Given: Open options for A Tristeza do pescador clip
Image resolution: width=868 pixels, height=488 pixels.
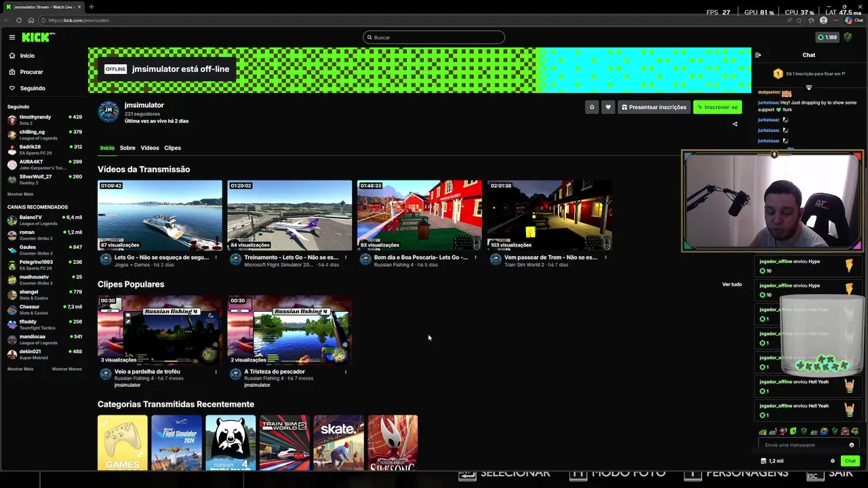Looking at the screenshot, I should click(x=346, y=371).
